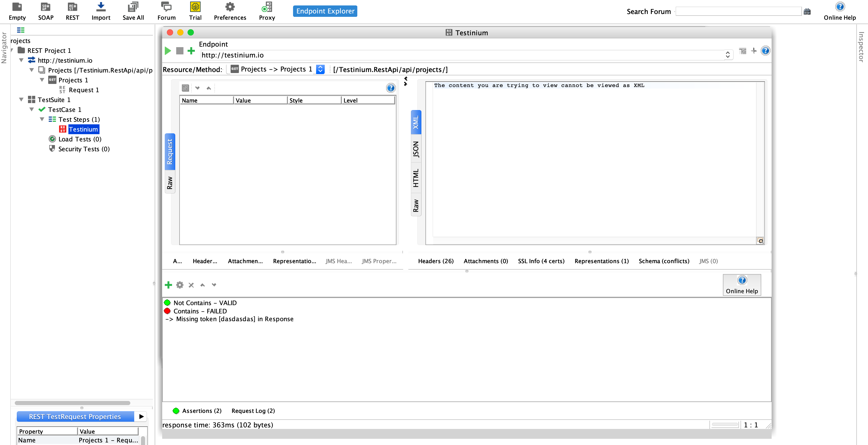
Task: Move assertion down with the arrow icon
Action: coord(214,285)
